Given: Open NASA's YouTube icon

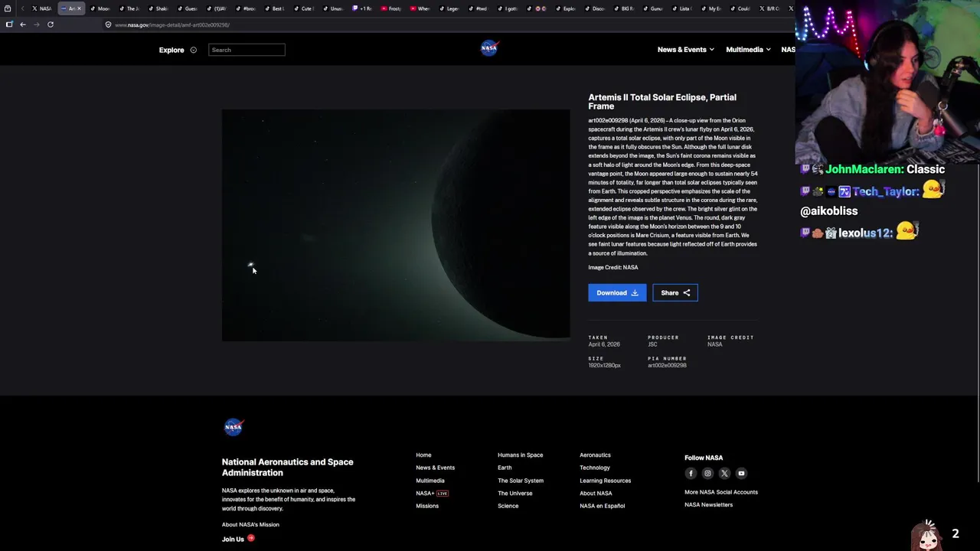Looking at the screenshot, I should [x=741, y=474].
